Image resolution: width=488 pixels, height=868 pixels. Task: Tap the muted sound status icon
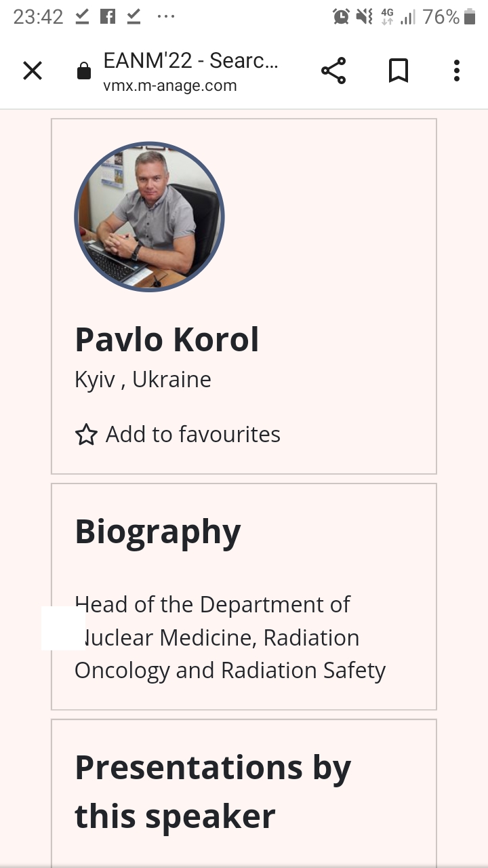365,17
